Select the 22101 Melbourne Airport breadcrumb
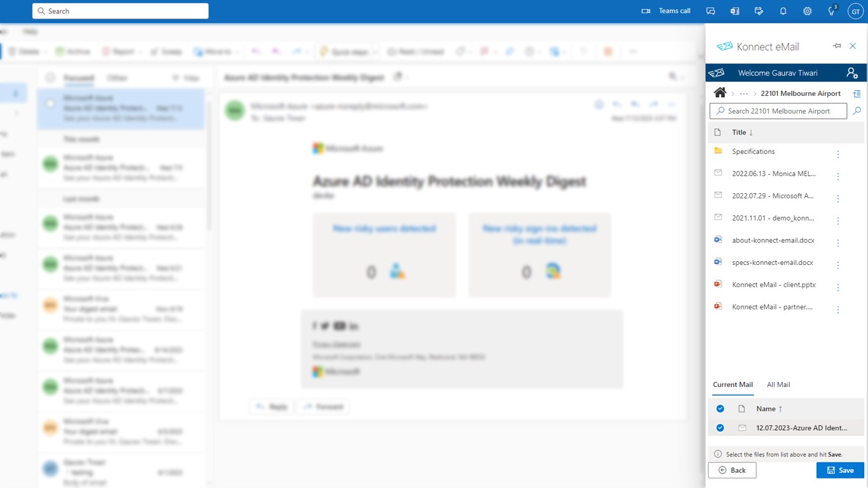The height and width of the screenshot is (488, 868). [801, 93]
